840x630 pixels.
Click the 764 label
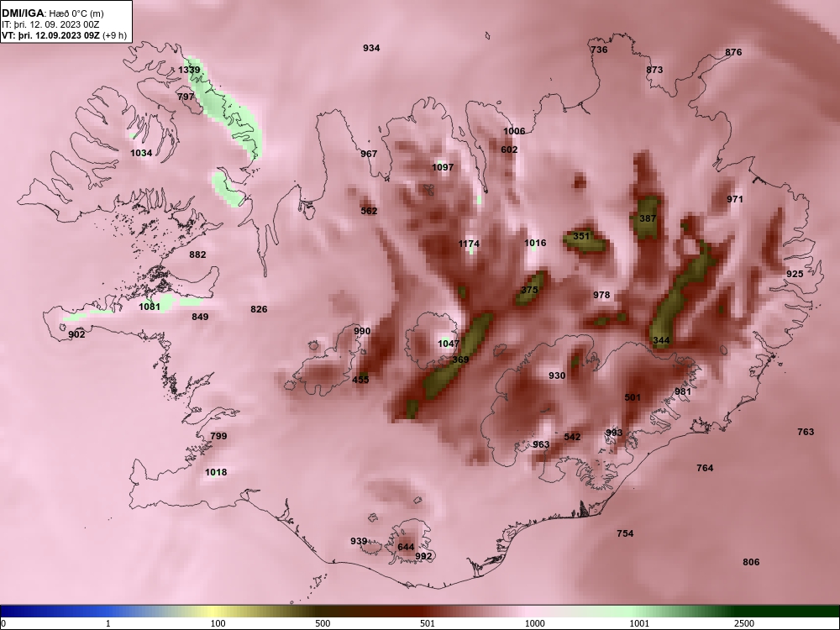coord(705,468)
